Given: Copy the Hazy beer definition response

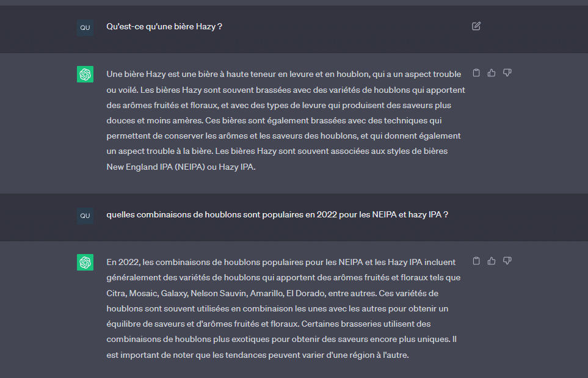Looking at the screenshot, I should pos(476,73).
